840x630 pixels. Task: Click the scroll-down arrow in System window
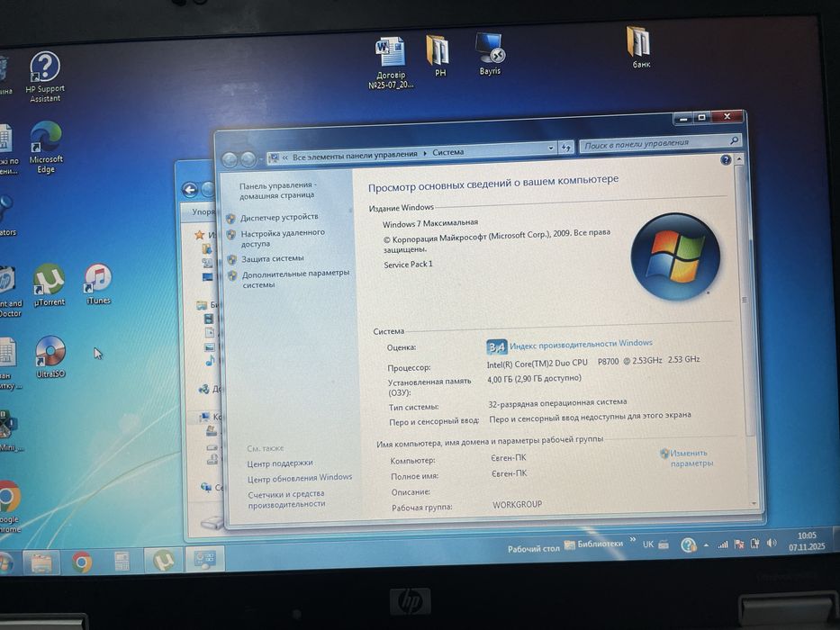tap(754, 503)
